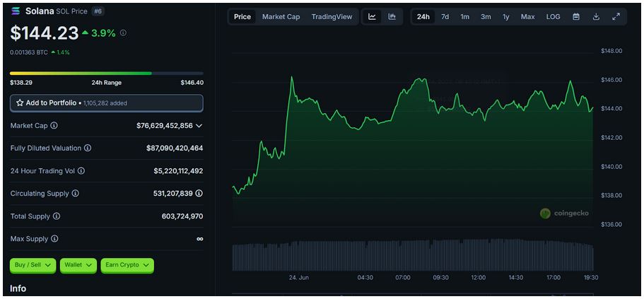This screenshot has width=644, height=299.
Task: Toggle LOG scale on chart
Action: 553,17
